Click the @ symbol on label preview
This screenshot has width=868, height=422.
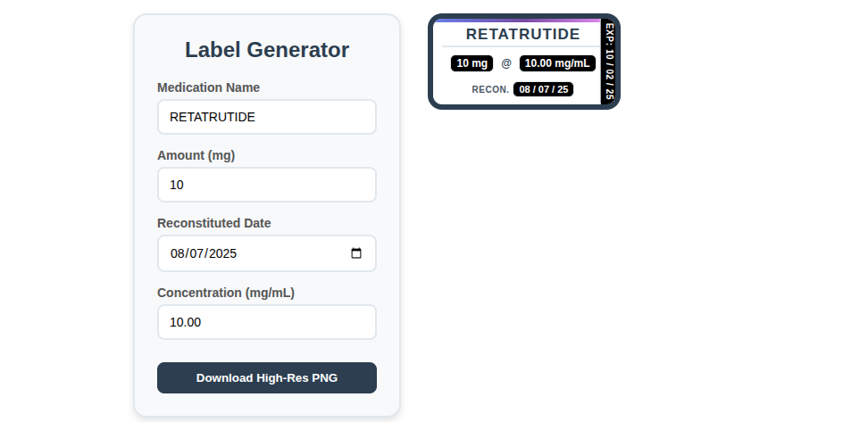click(x=506, y=63)
